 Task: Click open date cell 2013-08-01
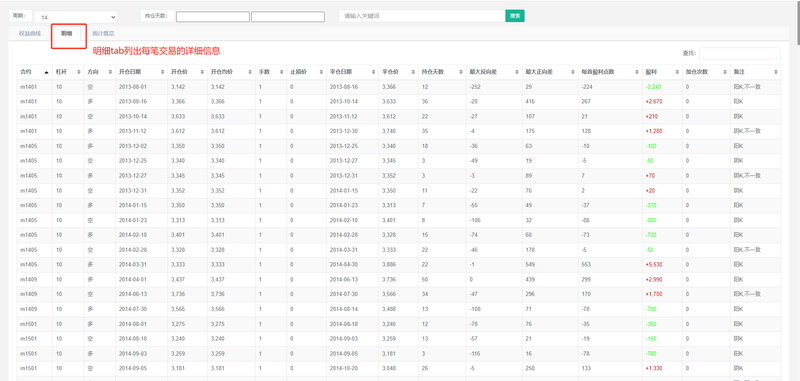coord(133,87)
